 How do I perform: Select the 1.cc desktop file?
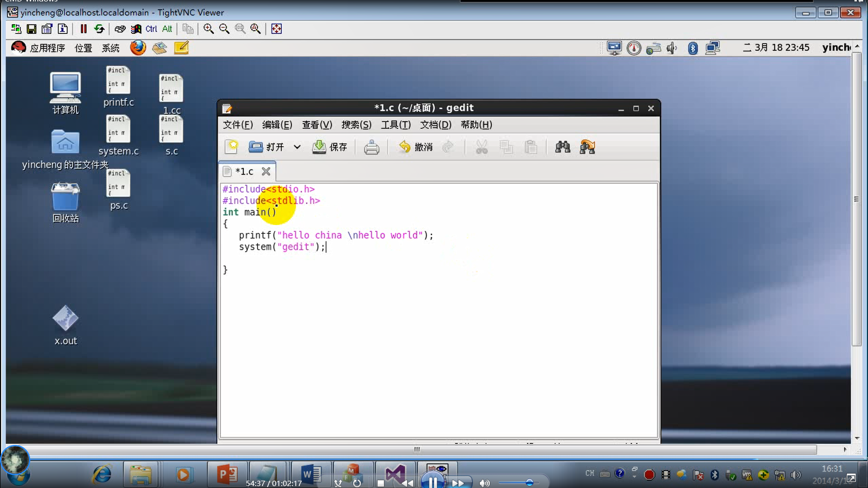(171, 94)
